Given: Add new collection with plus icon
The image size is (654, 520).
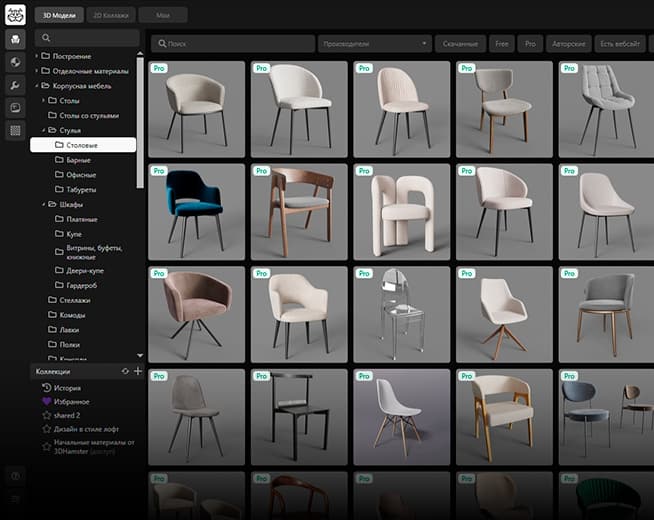Looking at the screenshot, I should point(138,371).
